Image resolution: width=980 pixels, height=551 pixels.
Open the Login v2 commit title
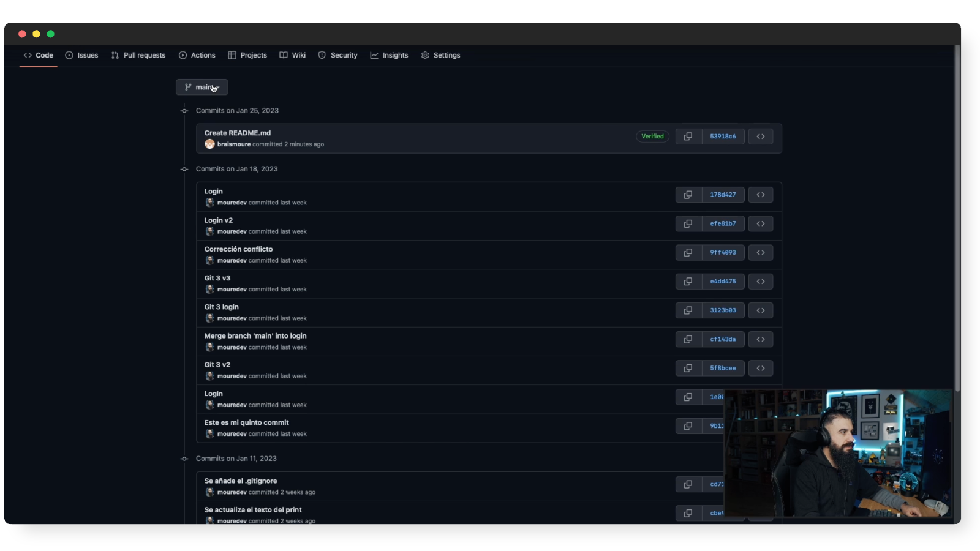219,220
